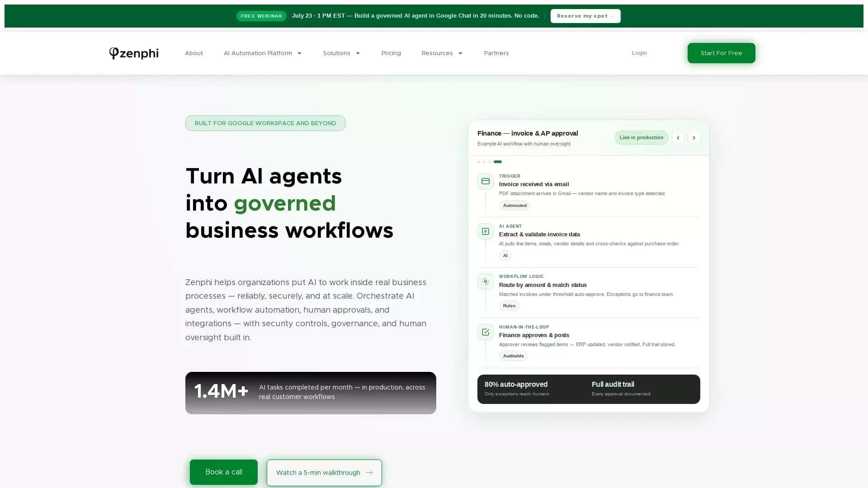Select the active fourth carousel indicator
The height and width of the screenshot is (488, 868).
point(498,162)
